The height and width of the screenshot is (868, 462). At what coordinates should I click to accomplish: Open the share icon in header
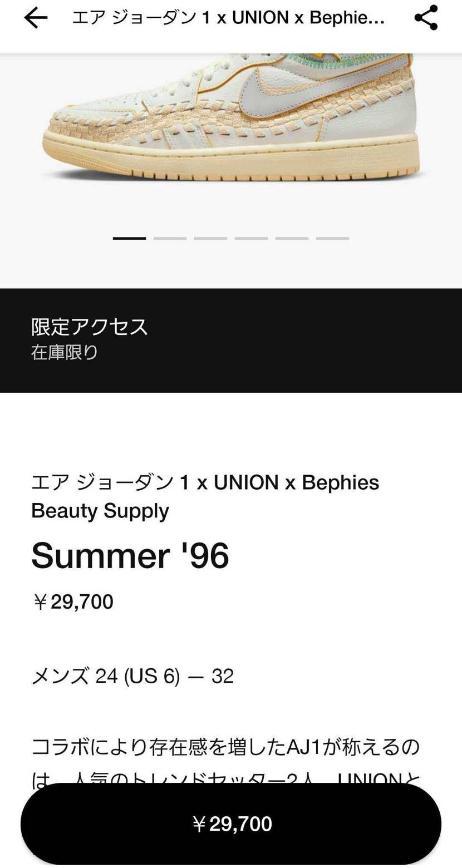426,18
